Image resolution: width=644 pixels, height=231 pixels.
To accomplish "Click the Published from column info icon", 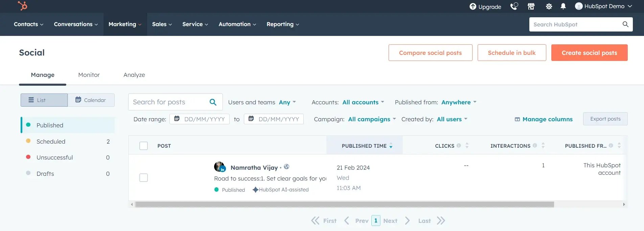I will coord(611,146).
